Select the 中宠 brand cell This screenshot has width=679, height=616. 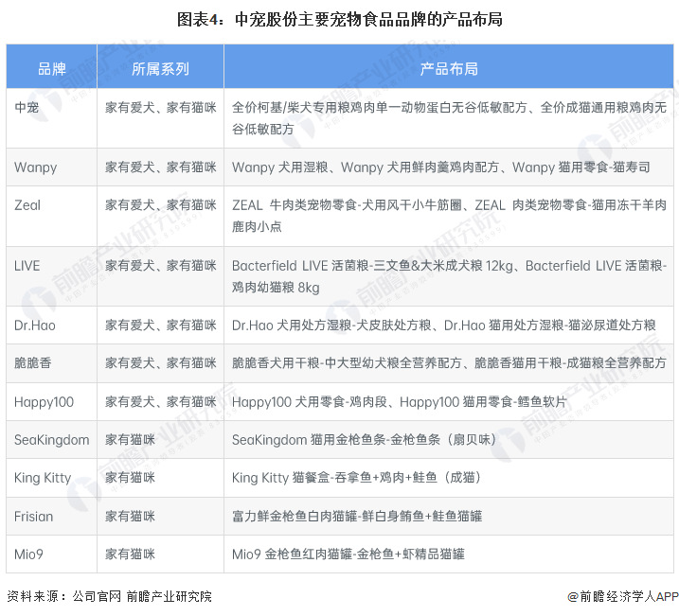pos(51,118)
